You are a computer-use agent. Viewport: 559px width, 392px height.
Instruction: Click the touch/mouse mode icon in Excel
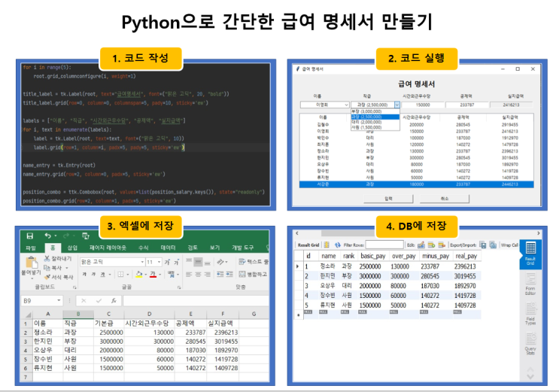coord(85,236)
